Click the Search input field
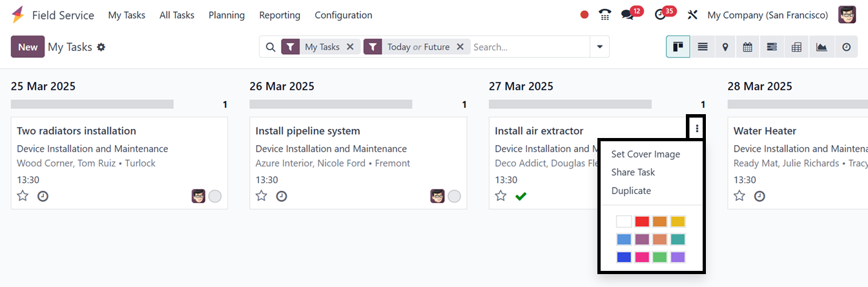 coord(528,47)
